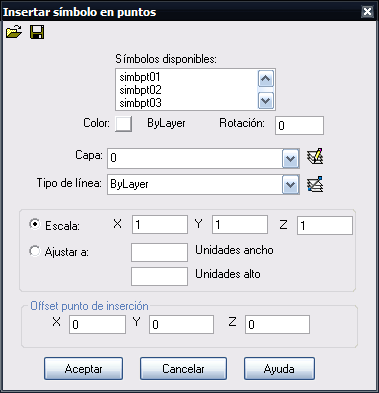
Task: Open the Color swatch picker
Action: [123, 124]
